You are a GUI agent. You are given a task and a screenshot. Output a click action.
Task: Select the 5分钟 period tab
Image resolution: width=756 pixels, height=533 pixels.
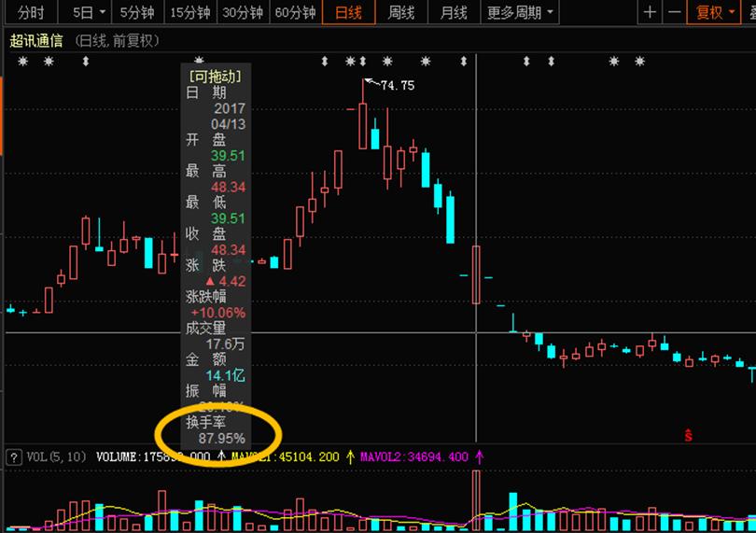(137, 12)
